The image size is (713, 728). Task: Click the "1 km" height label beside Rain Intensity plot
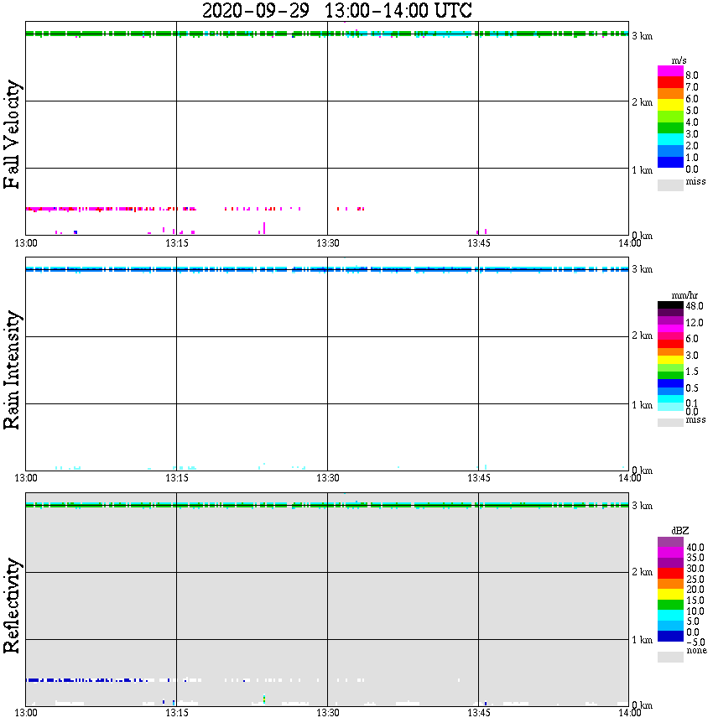click(642, 405)
